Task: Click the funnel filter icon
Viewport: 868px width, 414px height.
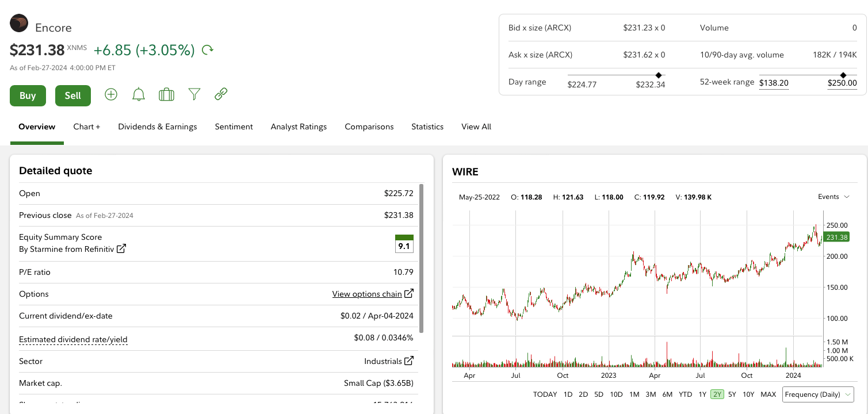Action: tap(194, 94)
